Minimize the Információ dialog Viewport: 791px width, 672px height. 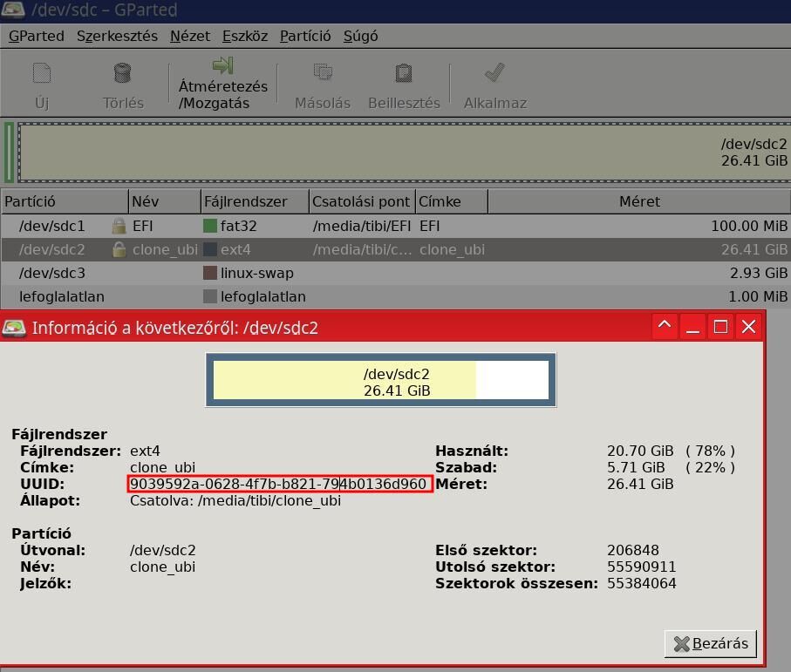click(692, 327)
